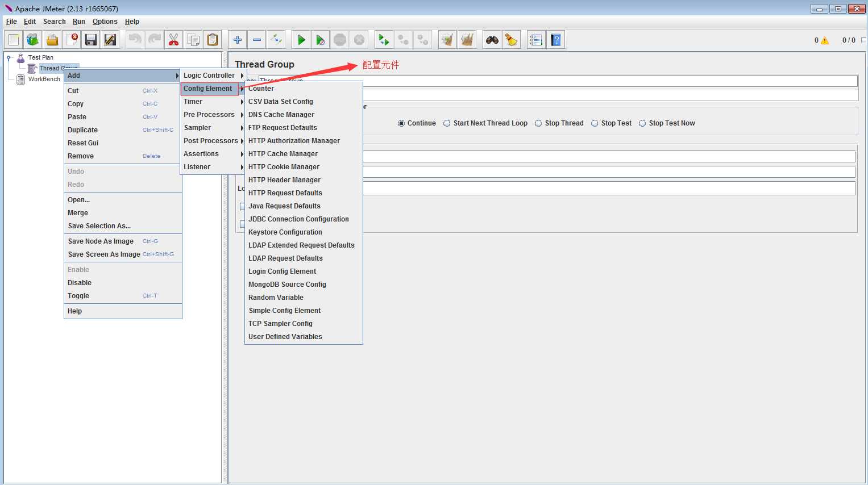This screenshot has height=485, width=868.
Task: Click the Clear All results icon
Action: [x=467, y=40]
